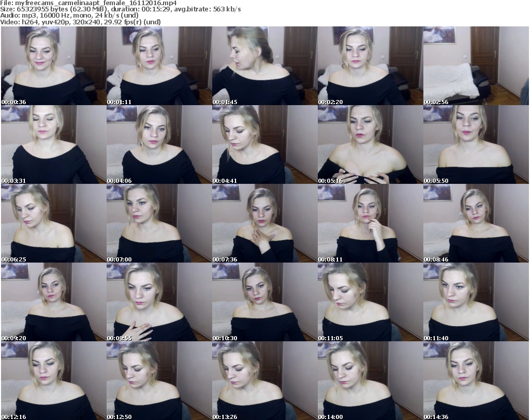The image size is (530, 420).
Task: Open the frame at 00:04:06
Action: tap(159, 144)
